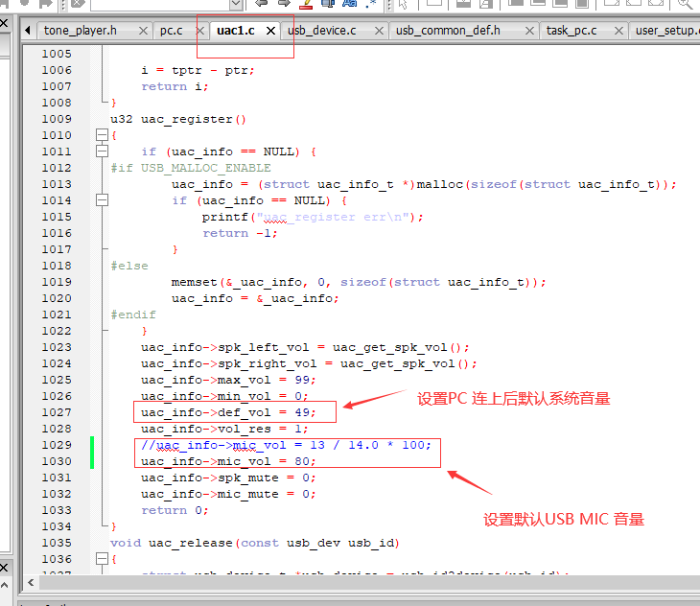Switch to the task_pc.c tab

572,31
